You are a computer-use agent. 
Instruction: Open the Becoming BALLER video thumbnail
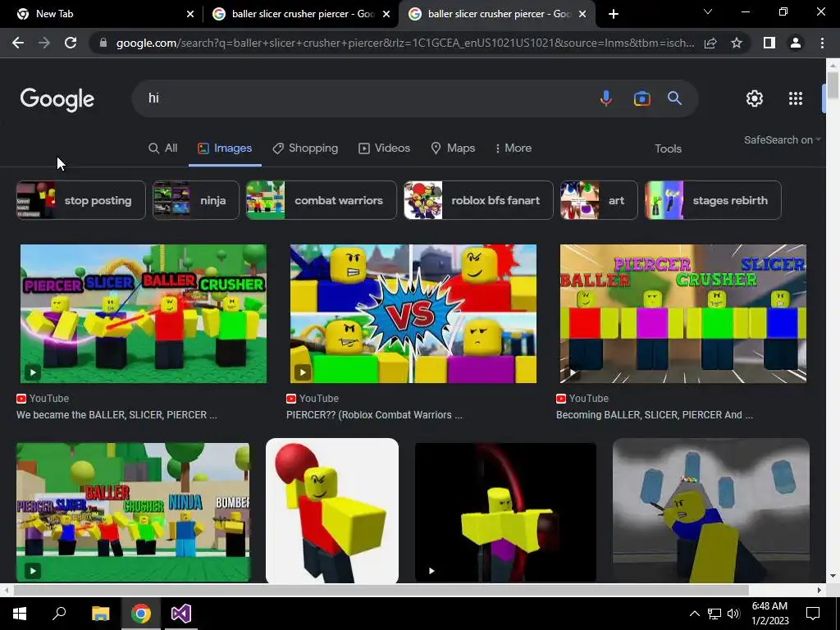coord(683,314)
